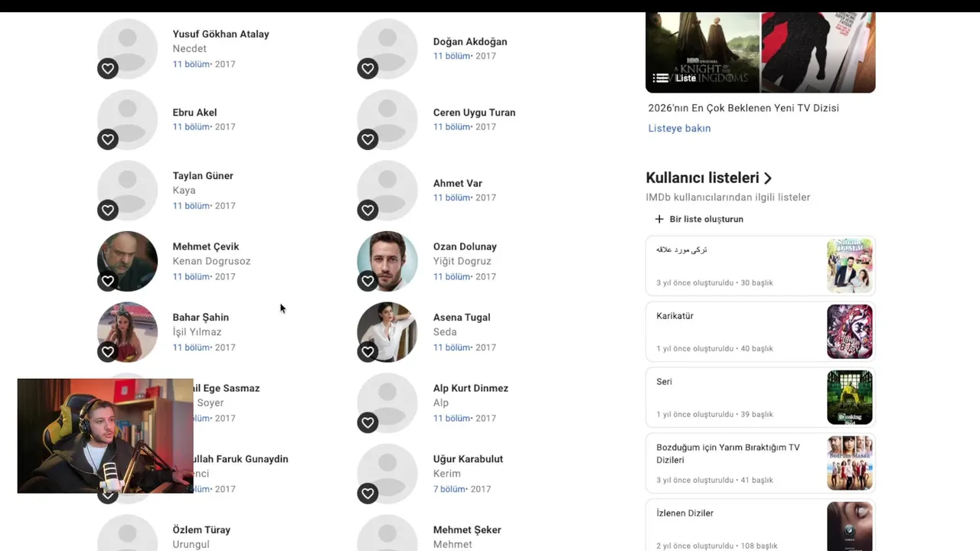Screen dimensions: 980x551
Task: Favorite Ahmet Var with heart icon
Action: (368, 210)
